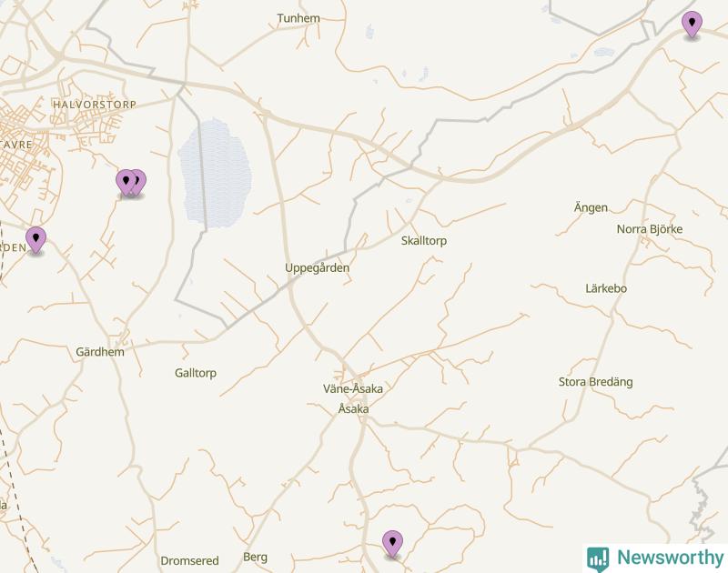728x573 pixels.
Task: Click the purple map pin in the top-right corner
Action: click(x=692, y=25)
